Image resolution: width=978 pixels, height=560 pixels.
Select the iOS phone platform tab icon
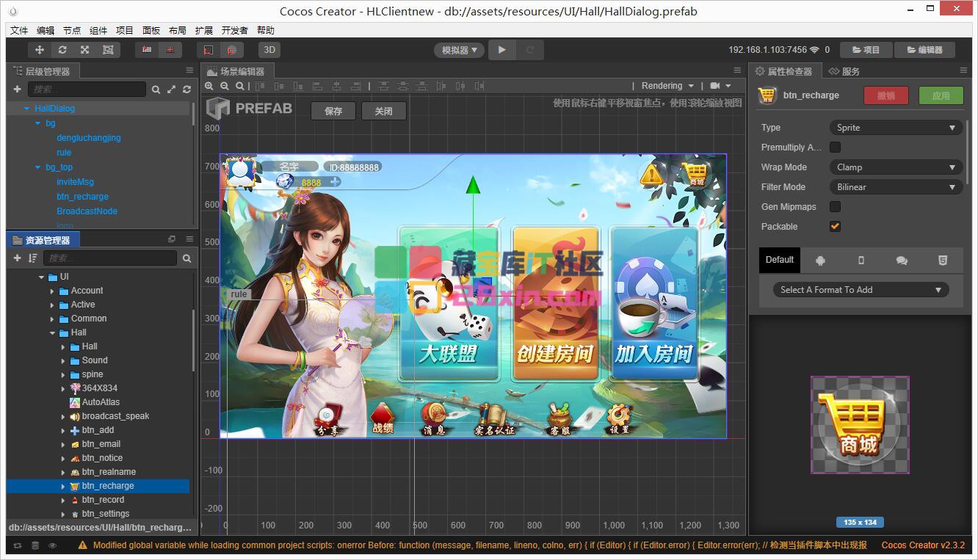[861, 261]
